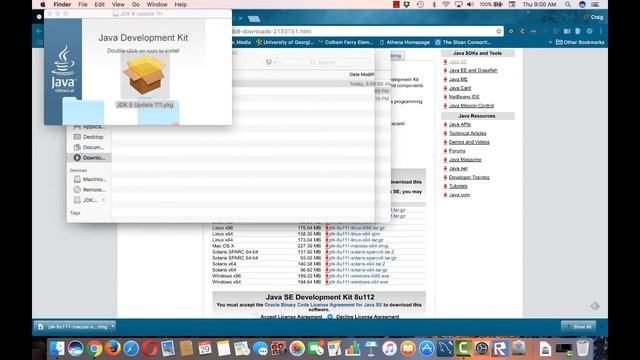Image resolution: width=640 pixels, height=360 pixels.
Task: Open the Trash in the dock
Action: [x=583, y=349]
